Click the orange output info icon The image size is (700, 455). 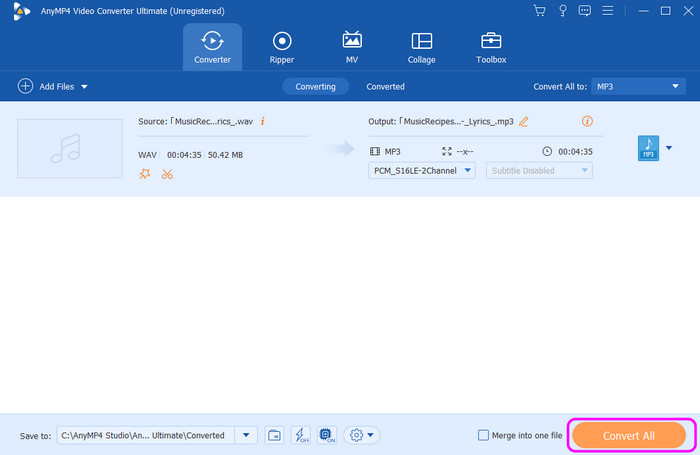coord(587,121)
